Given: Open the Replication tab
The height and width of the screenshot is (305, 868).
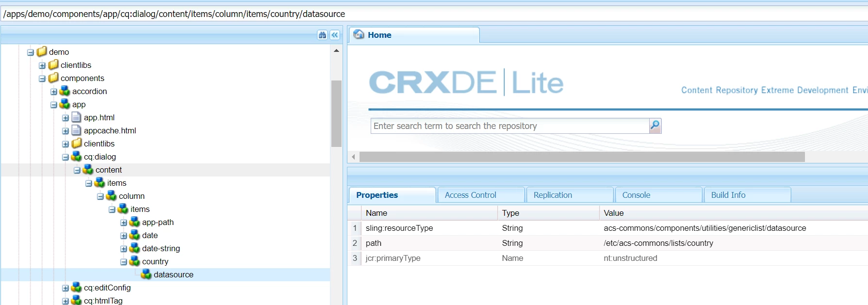Looking at the screenshot, I should pos(570,195).
